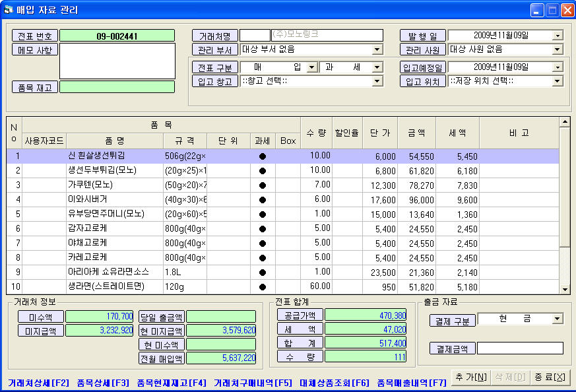576x392 pixels.
Task: Click the table scrollbar down arrow
Action: click(565, 290)
